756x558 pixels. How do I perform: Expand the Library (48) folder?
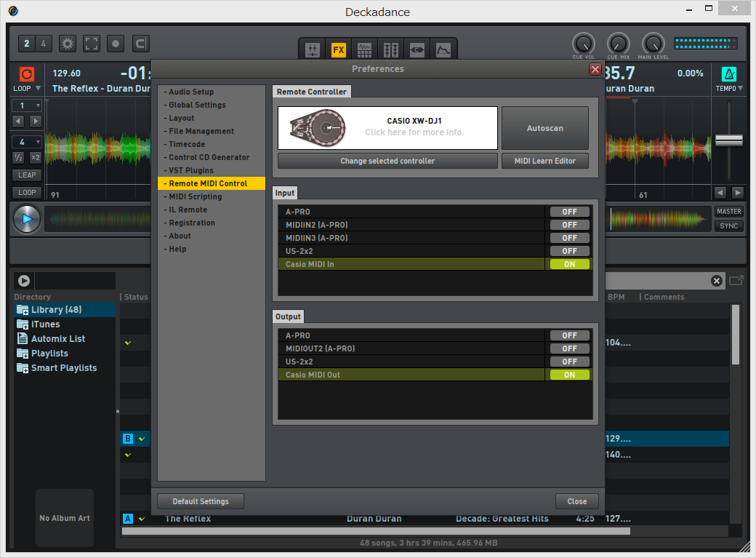coord(23,310)
